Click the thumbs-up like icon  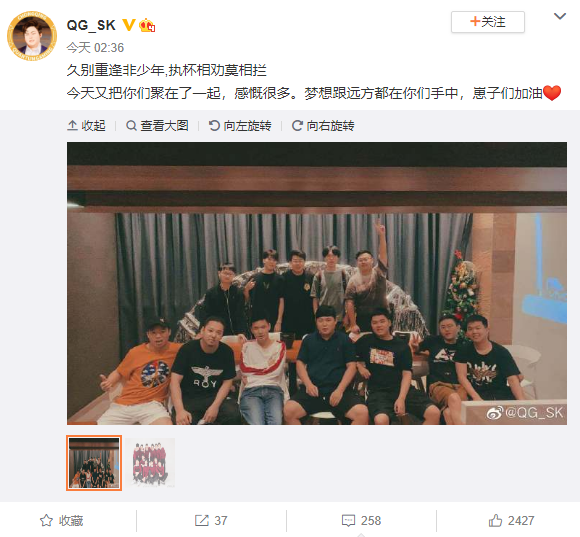coord(495,520)
